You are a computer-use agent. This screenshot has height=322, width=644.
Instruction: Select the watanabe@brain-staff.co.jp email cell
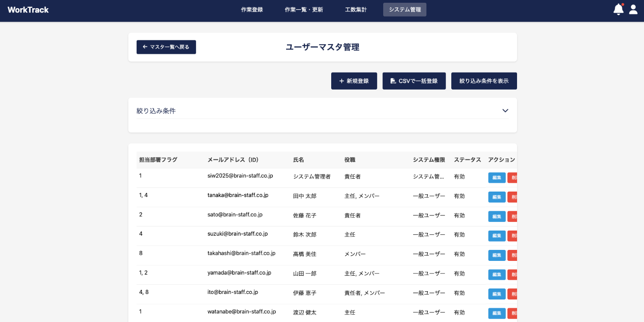241,311
